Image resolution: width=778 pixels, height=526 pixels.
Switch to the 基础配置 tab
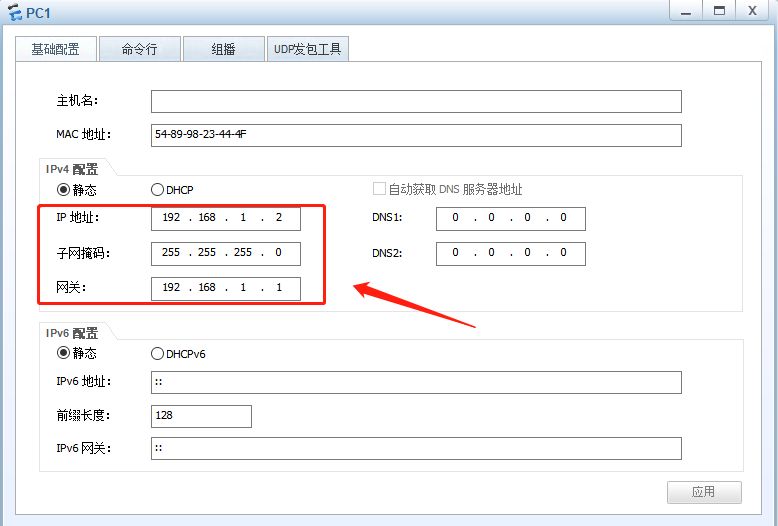55,49
